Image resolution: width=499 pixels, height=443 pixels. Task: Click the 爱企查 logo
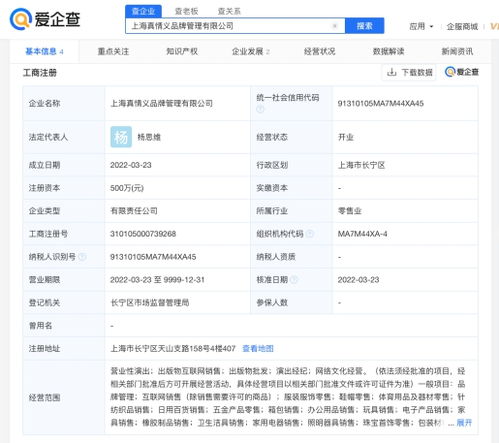tap(45, 19)
